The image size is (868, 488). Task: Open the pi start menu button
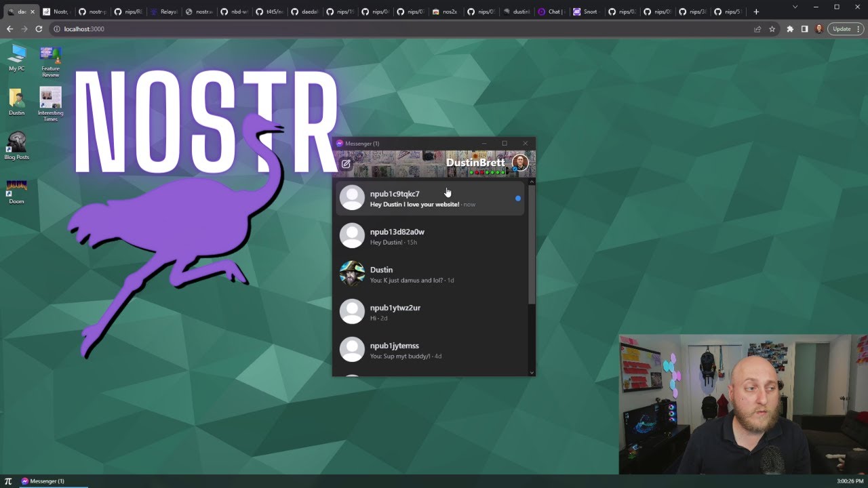(x=8, y=481)
